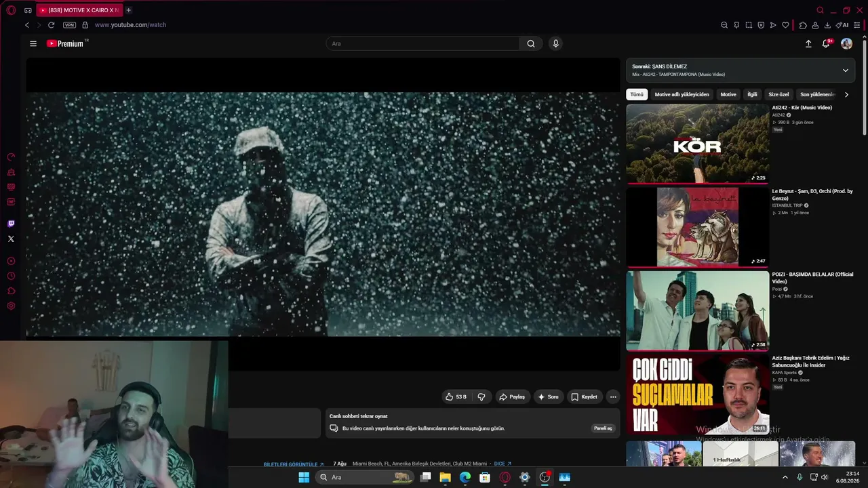Show more filter chips with arrow

[x=846, y=95]
